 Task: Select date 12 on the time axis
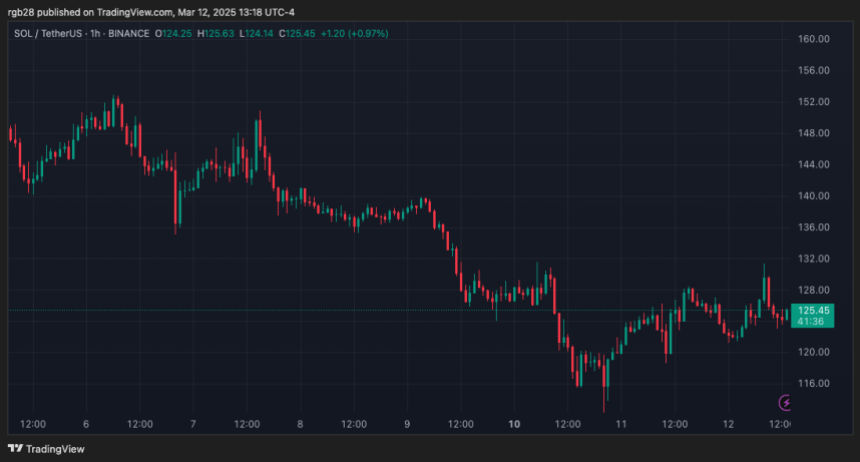(728, 424)
